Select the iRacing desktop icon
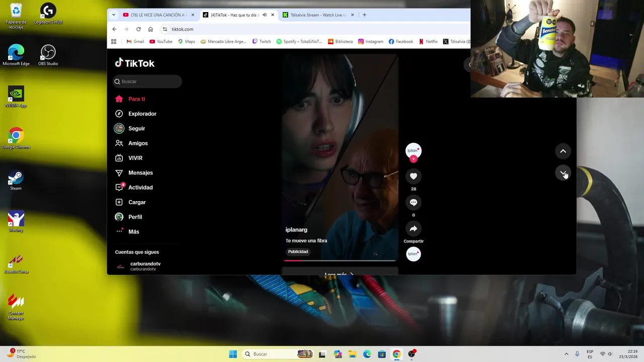The width and height of the screenshot is (644, 362). [x=16, y=222]
